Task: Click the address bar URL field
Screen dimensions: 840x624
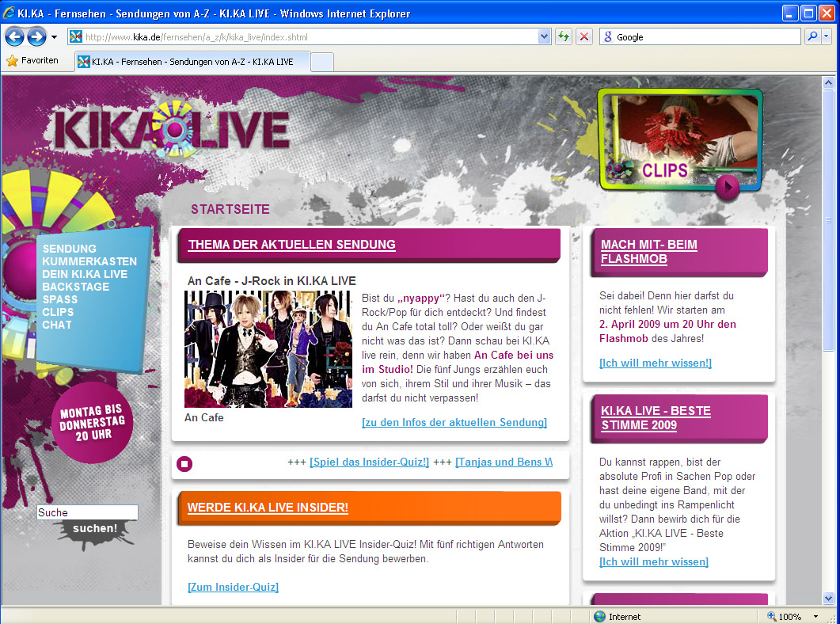Action: pyautogui.click(x=310, y=37)
